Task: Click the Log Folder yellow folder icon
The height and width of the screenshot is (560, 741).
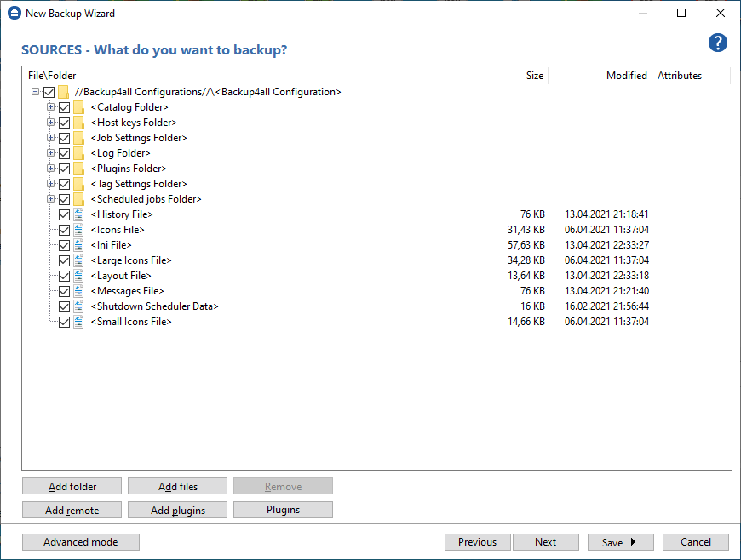Action: pyautogui.click(x=79, y=153)
